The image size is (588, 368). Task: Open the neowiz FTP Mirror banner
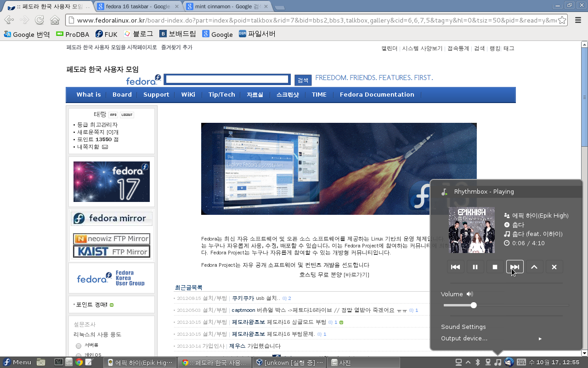(112, 239)
